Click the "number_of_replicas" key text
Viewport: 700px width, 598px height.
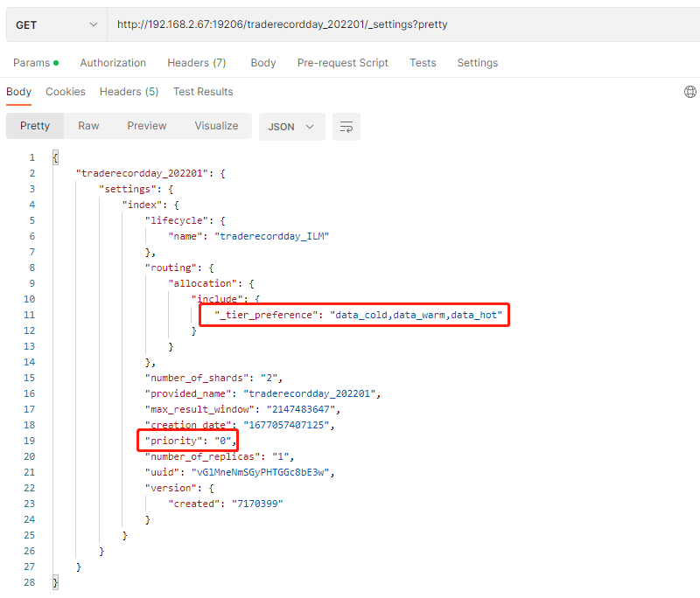(x=203, y=456)
